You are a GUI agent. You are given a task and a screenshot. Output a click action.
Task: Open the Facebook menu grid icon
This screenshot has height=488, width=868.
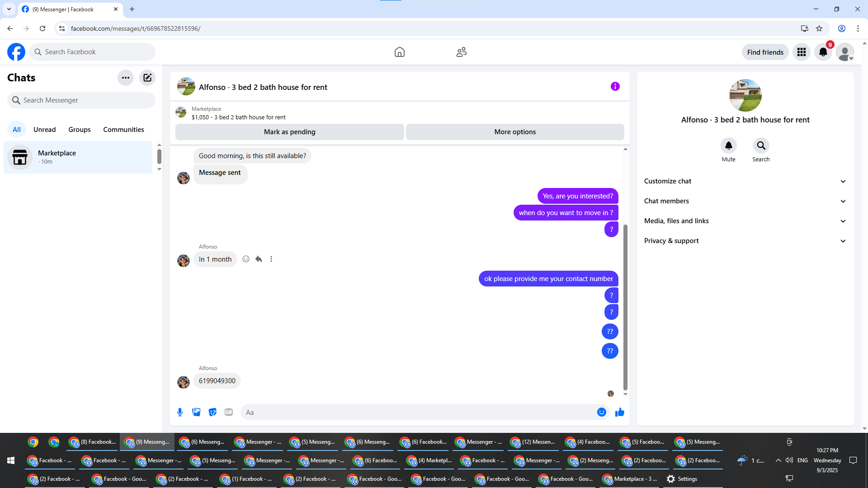click(x=802, y=52)
